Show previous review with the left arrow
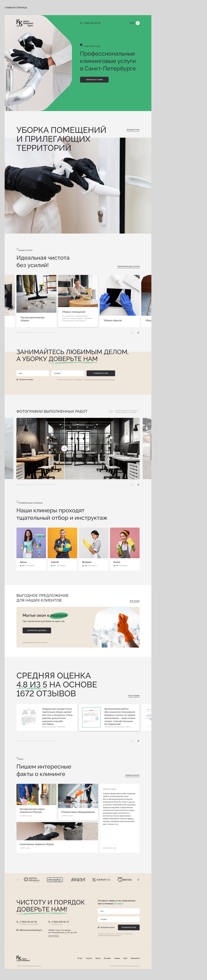The height and width of the screenshot is (980, 207). coord(132,741)
